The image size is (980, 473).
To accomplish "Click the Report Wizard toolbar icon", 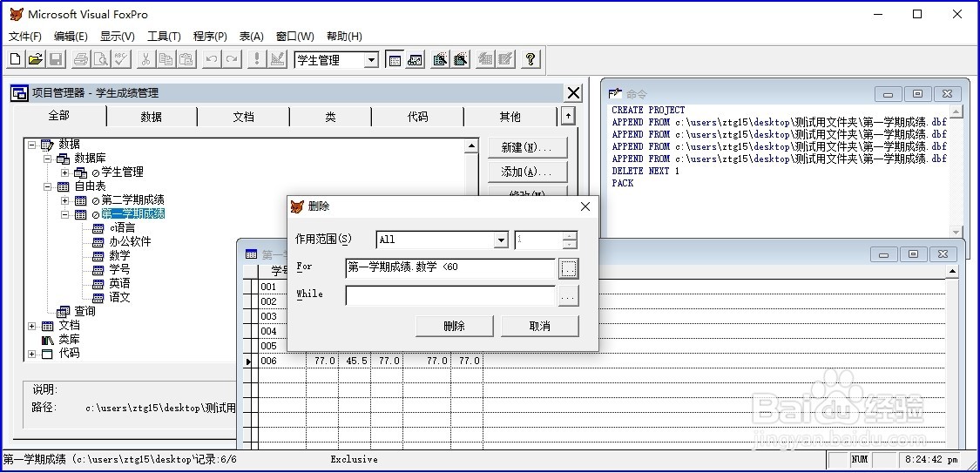I will pyautogui.click(x=461, y=59).
